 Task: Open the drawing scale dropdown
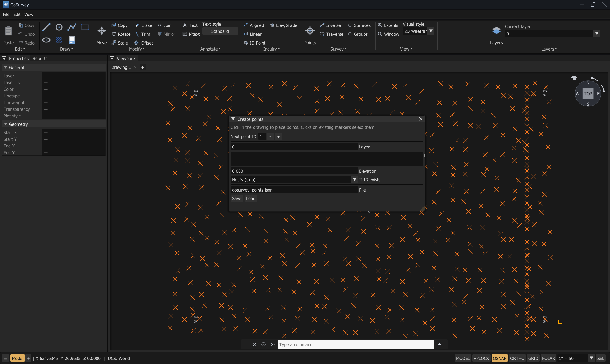[591, 358]
